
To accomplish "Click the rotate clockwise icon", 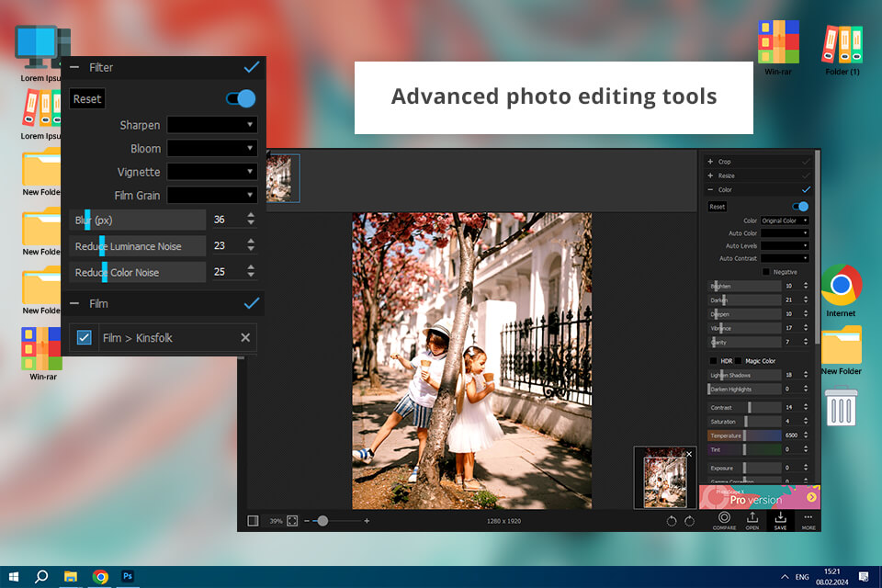I will click(689, 521).
